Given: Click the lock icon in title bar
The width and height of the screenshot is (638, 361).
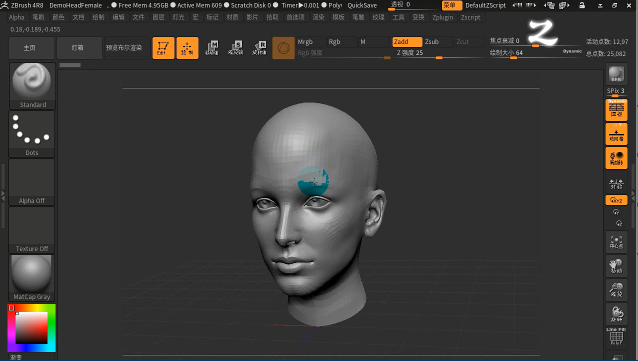Looking at the screenshot, I should point(582,5).
